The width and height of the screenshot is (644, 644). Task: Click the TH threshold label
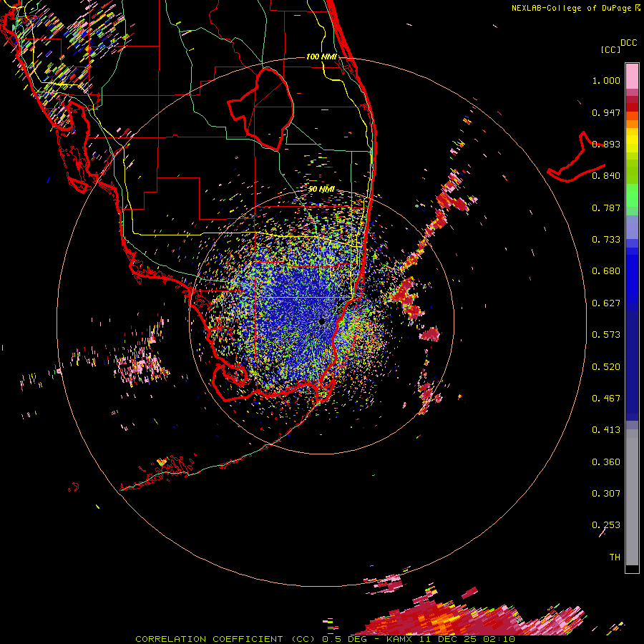pos(615,557)
